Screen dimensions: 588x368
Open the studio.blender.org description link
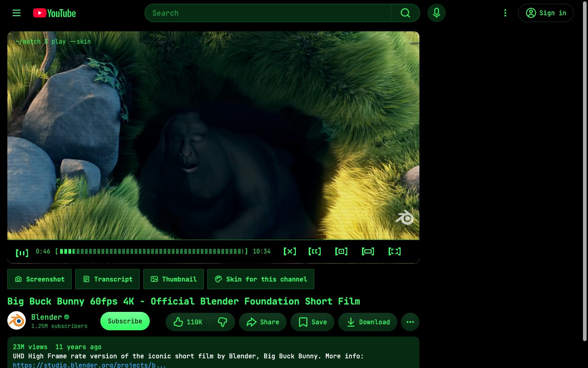click(89, 365)
